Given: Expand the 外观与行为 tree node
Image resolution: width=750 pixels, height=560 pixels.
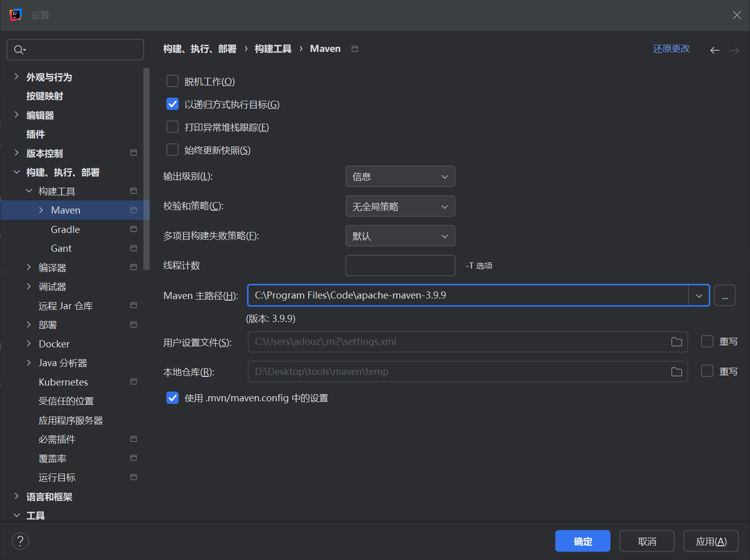Looking at the screenshot, I should point(16,77).
